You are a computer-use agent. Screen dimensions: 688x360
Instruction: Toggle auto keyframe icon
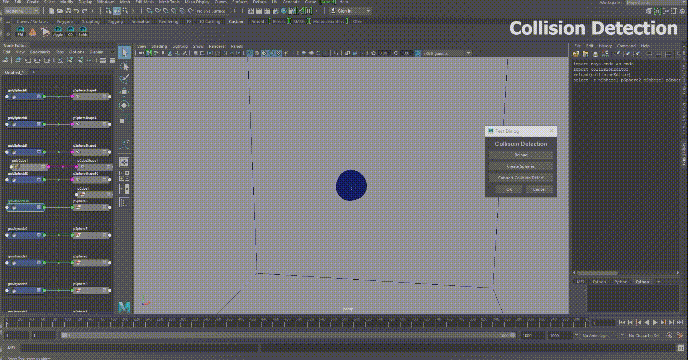point(670,336)
